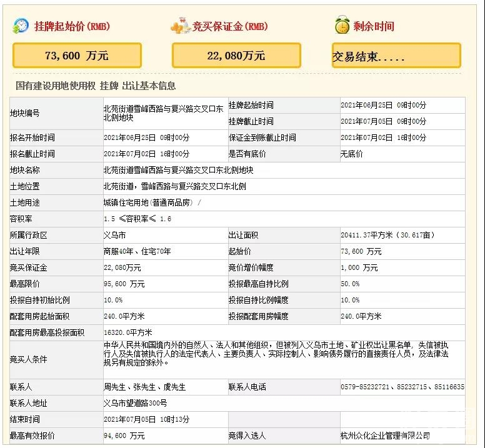The image size is (485, 448).
Task: Select the plot ratio value 1.5≤容积率≤1.6
Action: click(x=137, y=219)
